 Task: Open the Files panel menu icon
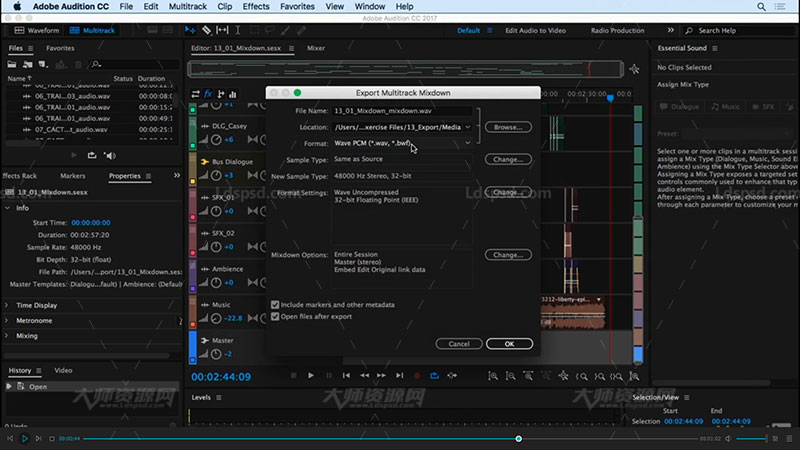click(x=31, y=48)
